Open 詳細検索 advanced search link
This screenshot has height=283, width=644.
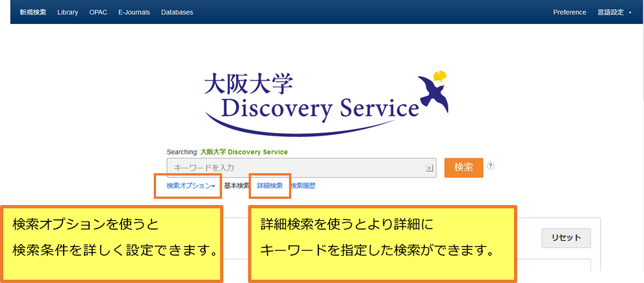point(270,186)
